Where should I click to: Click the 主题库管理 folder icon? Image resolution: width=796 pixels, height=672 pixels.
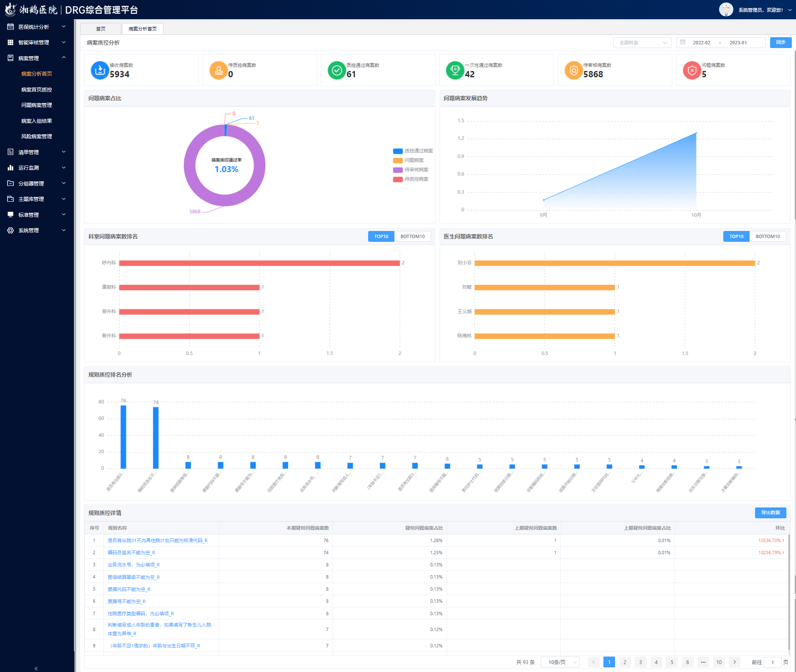10,199
